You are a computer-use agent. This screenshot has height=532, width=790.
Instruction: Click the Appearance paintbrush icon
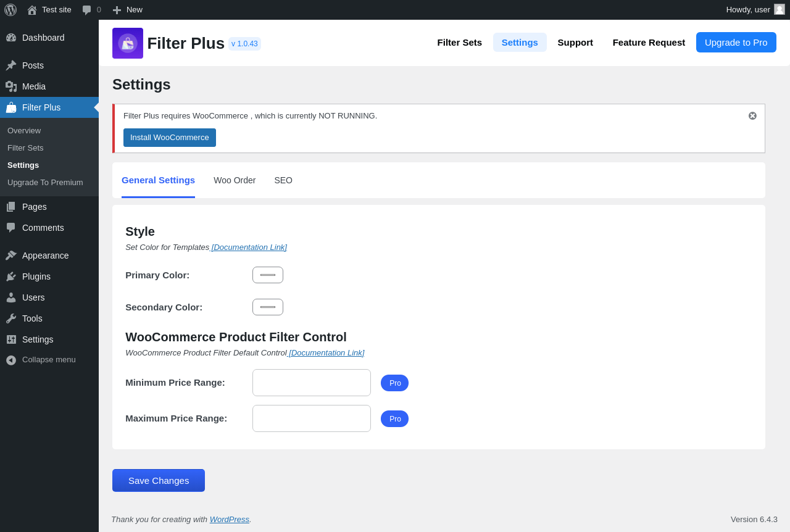point(11,256)
